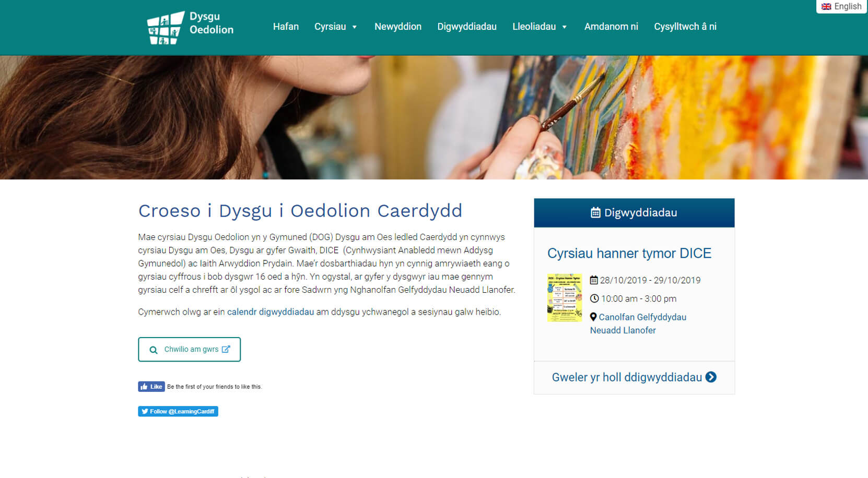Click the external link icon beside Chwilio am gwrs
This screenshot has height=478, width=868.
[226, 349]
